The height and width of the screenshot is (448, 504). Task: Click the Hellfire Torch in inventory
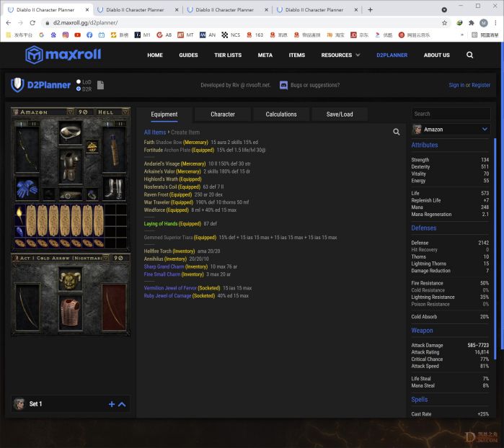(19, 215)
